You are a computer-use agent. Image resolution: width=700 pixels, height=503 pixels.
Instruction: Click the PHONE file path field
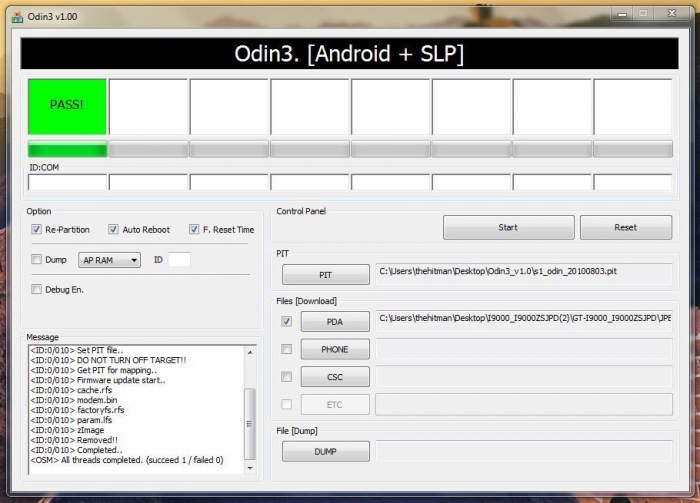524,349
